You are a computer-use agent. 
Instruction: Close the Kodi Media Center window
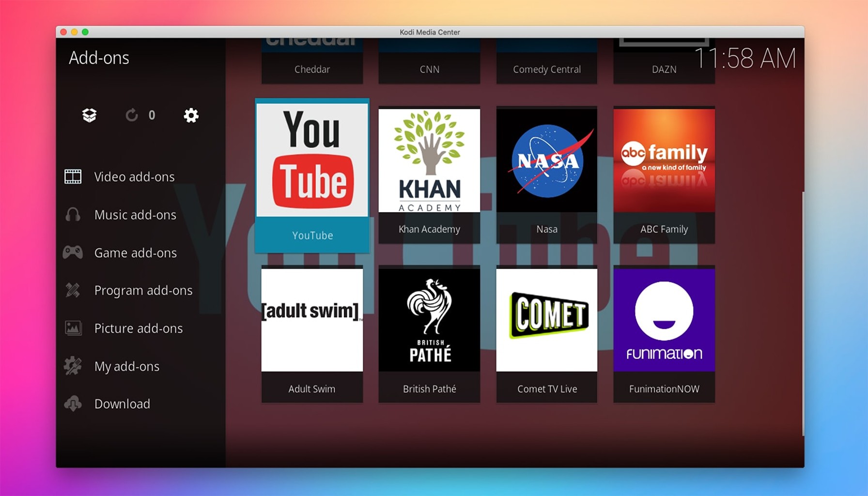(x=63, y=32)
